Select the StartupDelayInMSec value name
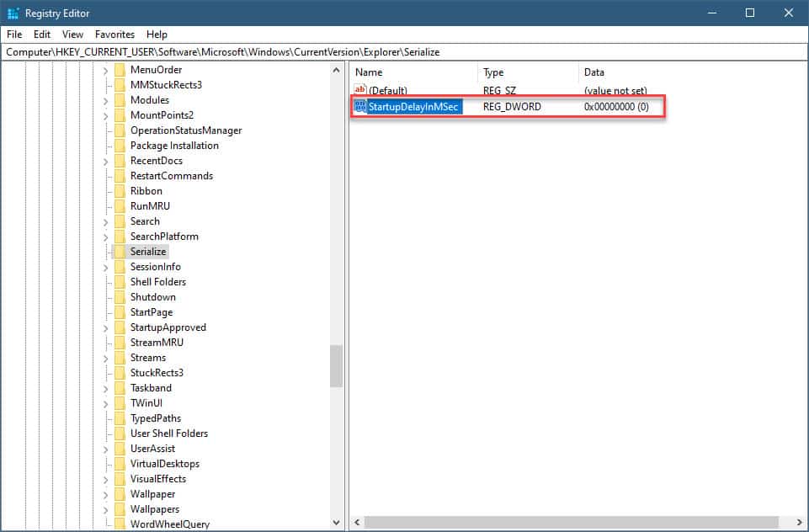 [413, 107]
